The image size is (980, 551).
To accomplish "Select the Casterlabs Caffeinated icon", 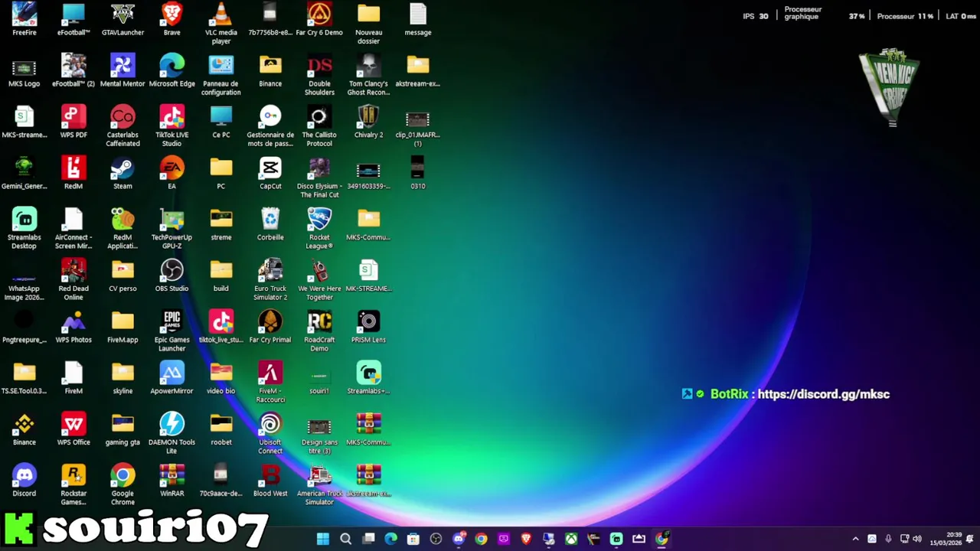I will pyautogui.click(x=122, y=126).
